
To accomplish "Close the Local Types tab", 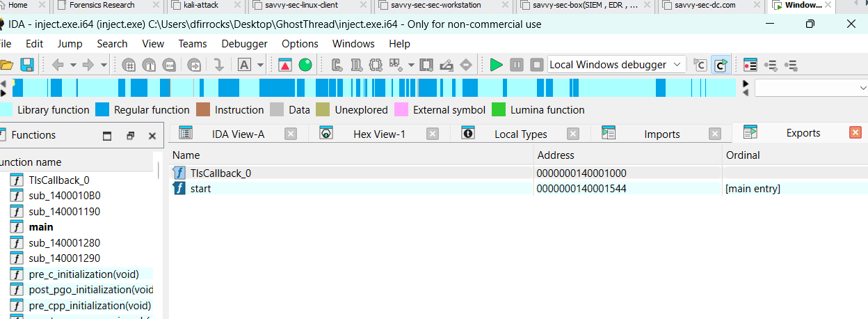I will pos(573,134).
